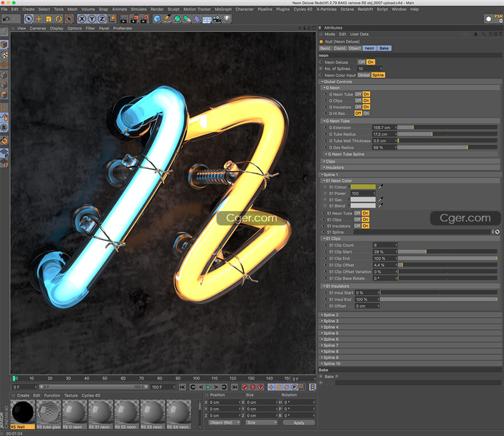Screen dimensions: 504x436
Task: Click the Apply button in coordinates panel
Action: [298, 423]
